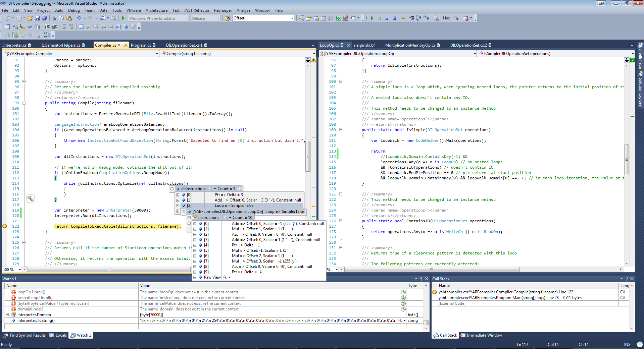Open the YABFcompiler.Compiler class dropdown

[x=157, y=54]
